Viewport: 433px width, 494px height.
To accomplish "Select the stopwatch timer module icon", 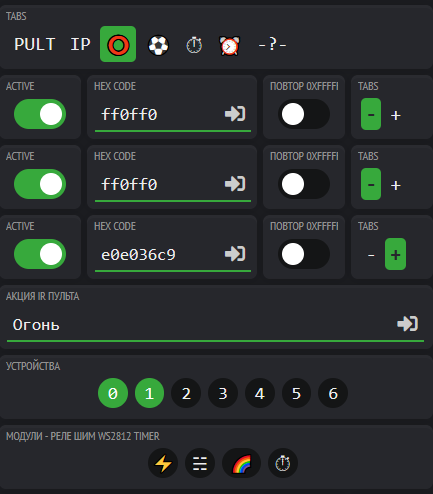I will (283, 463).
